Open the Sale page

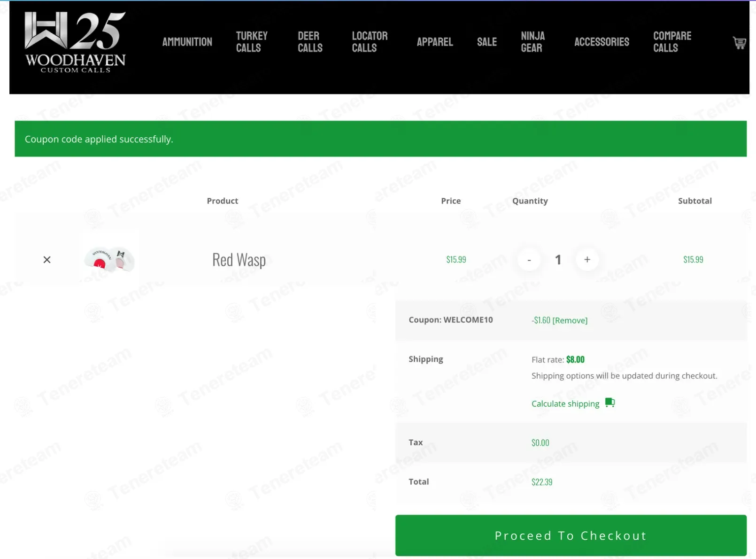click(x=487, y=42)
